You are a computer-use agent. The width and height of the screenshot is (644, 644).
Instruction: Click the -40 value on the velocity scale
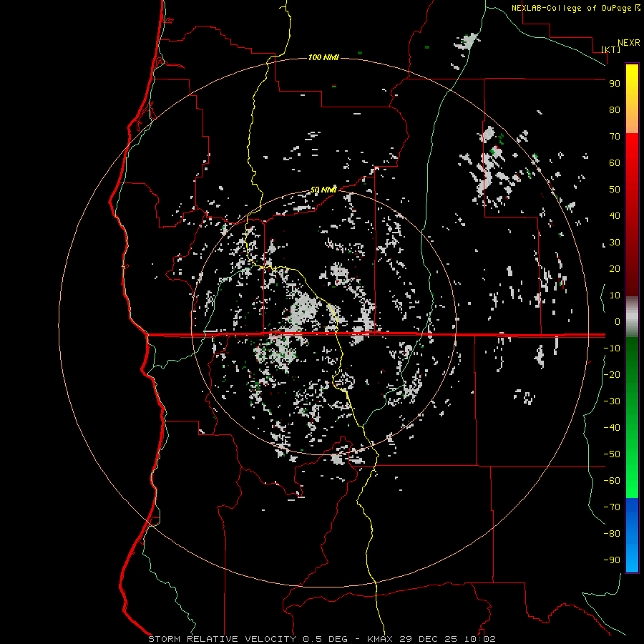pos(612,428)
